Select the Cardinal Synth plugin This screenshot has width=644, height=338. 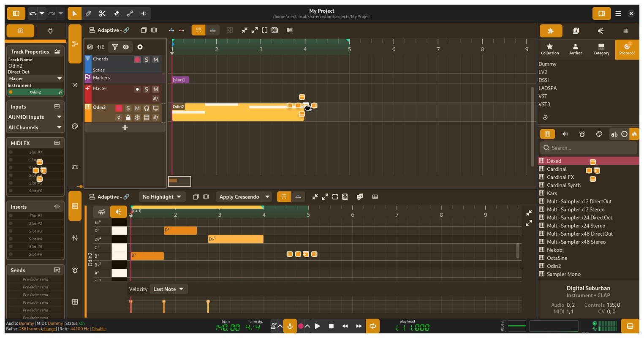click(588, 185)
